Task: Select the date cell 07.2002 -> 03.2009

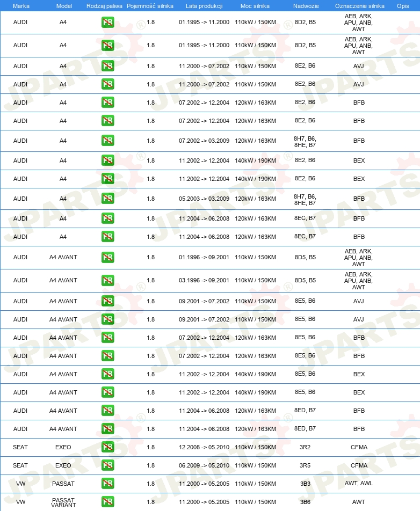Action: (204, 141)
